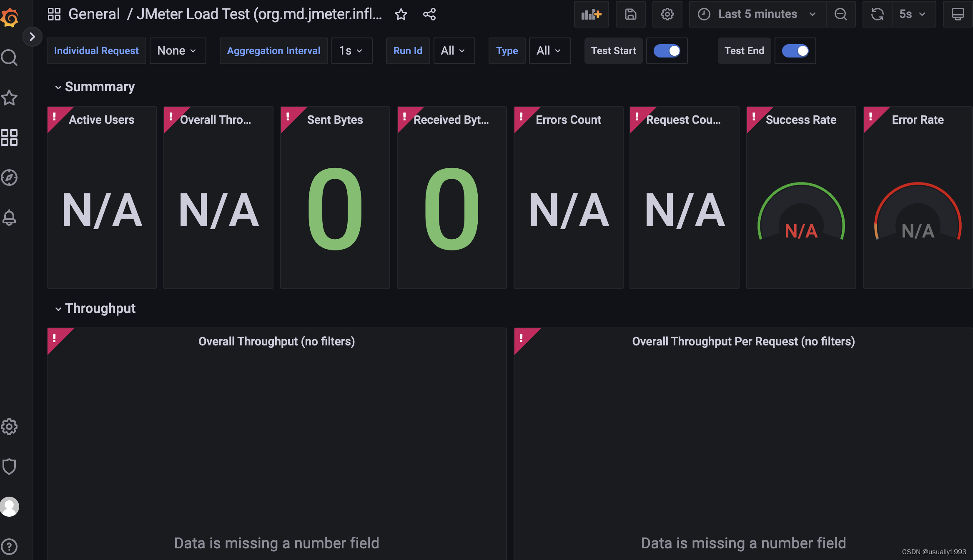Click the Received Bytes value 0

[x=452, y=209]
